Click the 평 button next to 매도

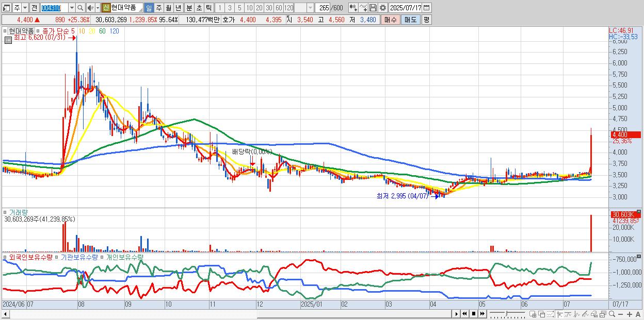point(427,20)
